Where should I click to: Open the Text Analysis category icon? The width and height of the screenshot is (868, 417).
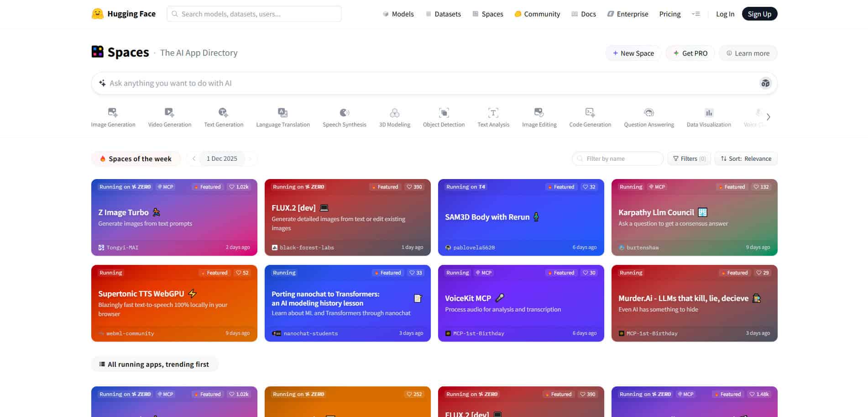[493, 112]
